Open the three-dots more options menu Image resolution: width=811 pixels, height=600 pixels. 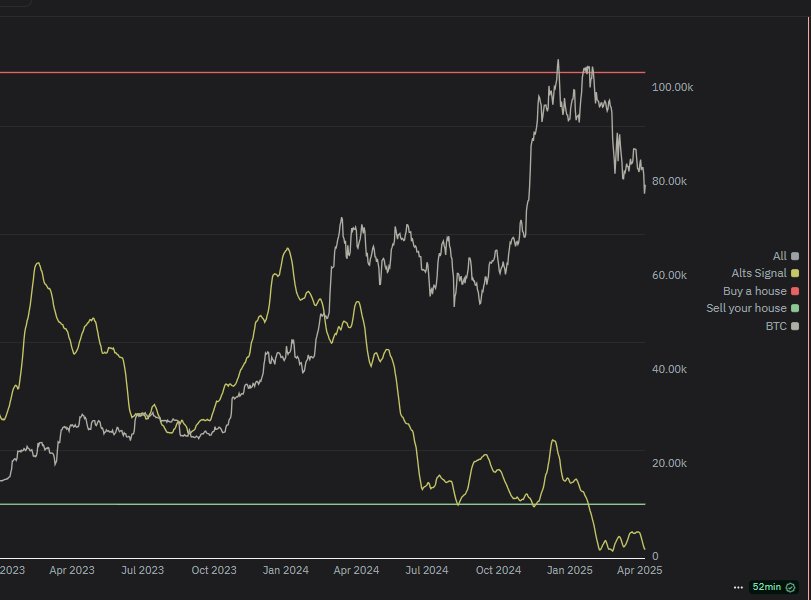click(x=739, y=586)
